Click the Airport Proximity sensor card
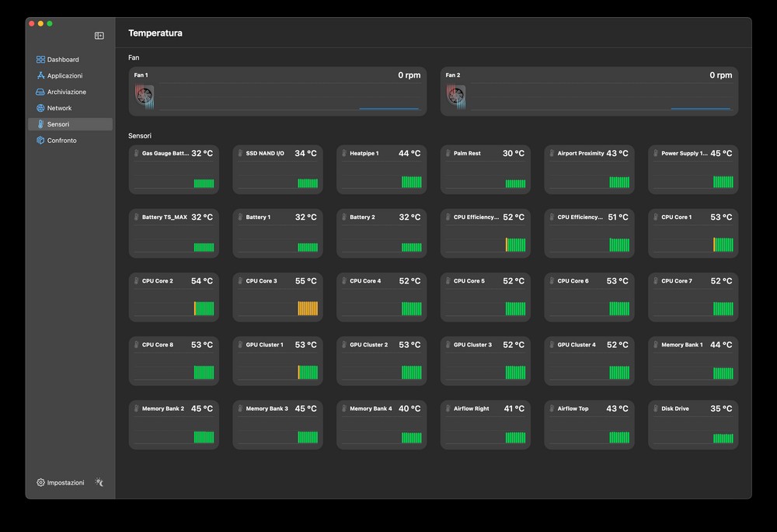Image resolution: width=777 pixels, height=532 pixels. (589, 169)
